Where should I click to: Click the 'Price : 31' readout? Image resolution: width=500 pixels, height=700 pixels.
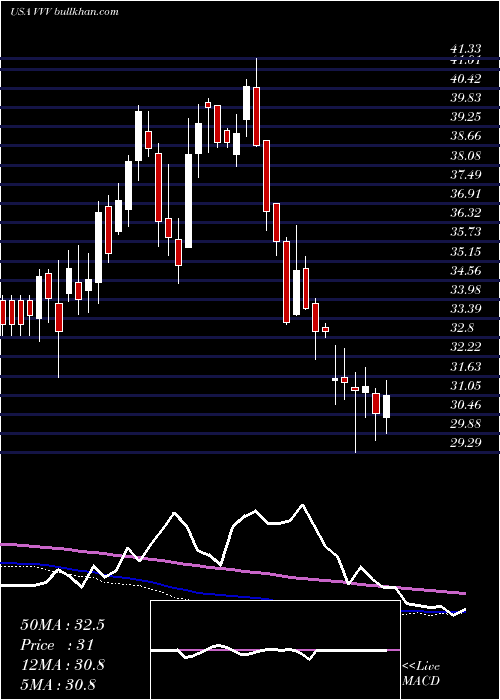coord(57,645)
